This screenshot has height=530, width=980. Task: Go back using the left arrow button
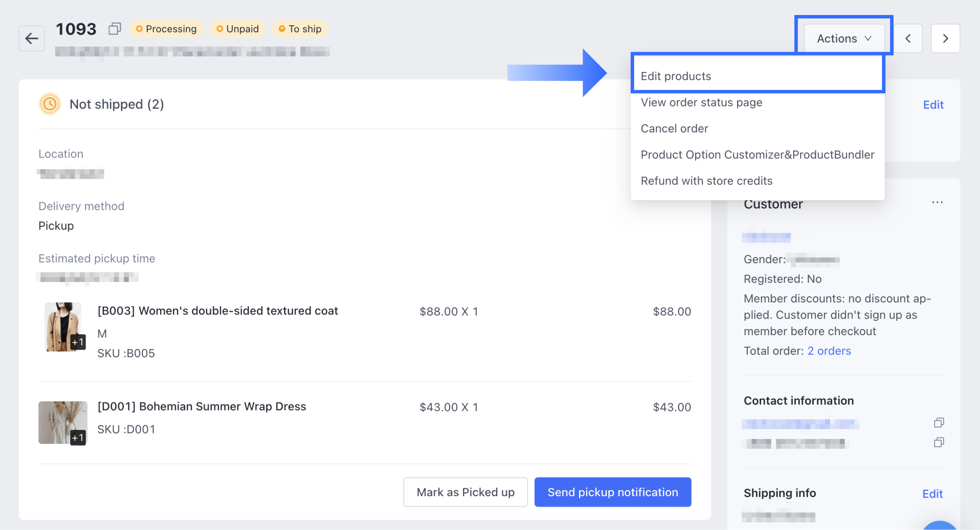[x=32, y=38]
